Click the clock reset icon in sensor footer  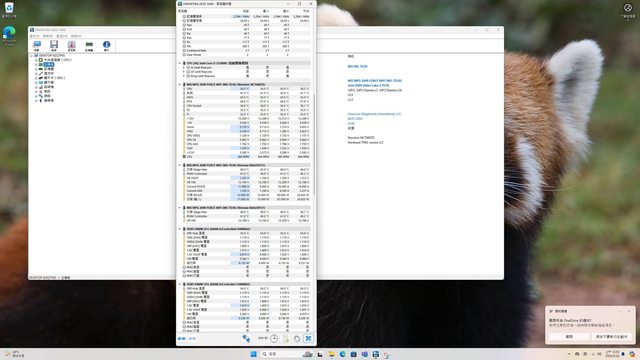coord(274,338)
